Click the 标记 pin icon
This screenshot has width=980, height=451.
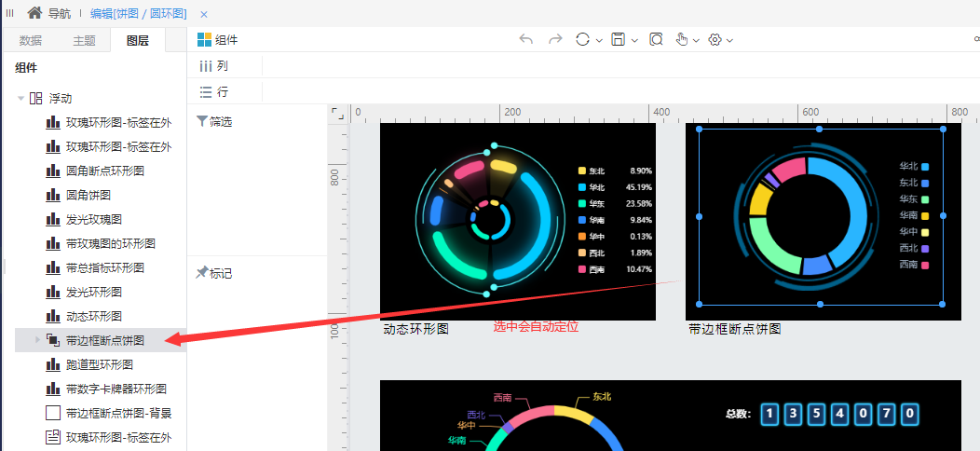pos(201,273)
